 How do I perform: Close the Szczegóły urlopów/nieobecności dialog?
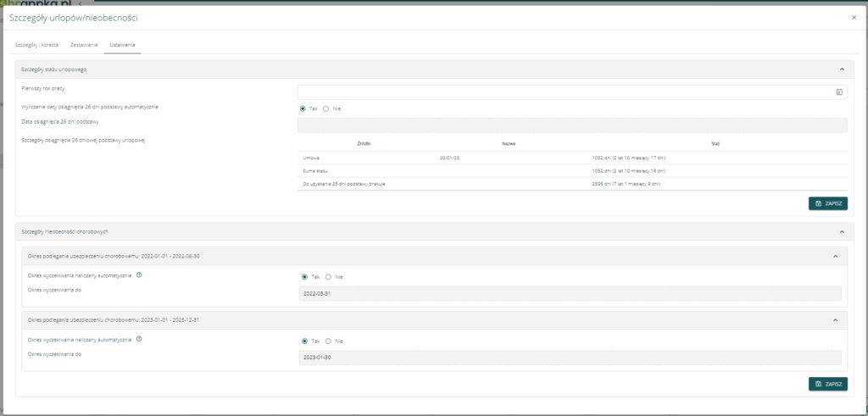point(853,17)
